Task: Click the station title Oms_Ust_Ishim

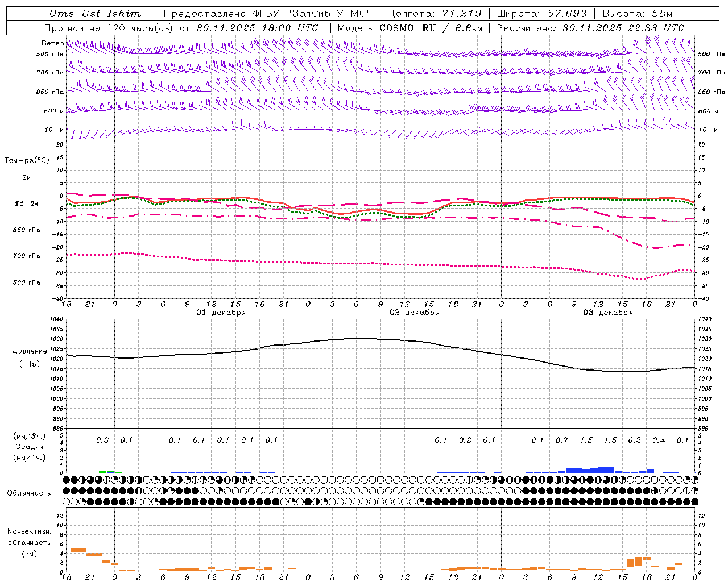Action: [x=95, y=14]
